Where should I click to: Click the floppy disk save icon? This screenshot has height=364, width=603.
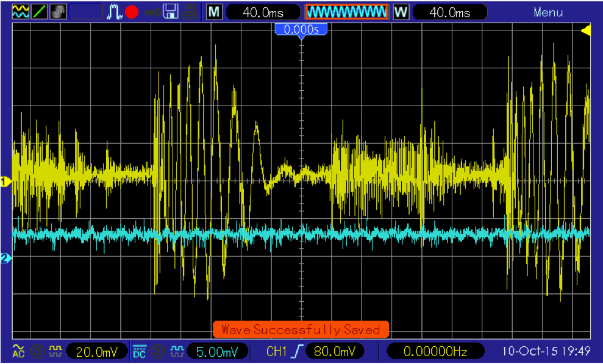[170, 12]
